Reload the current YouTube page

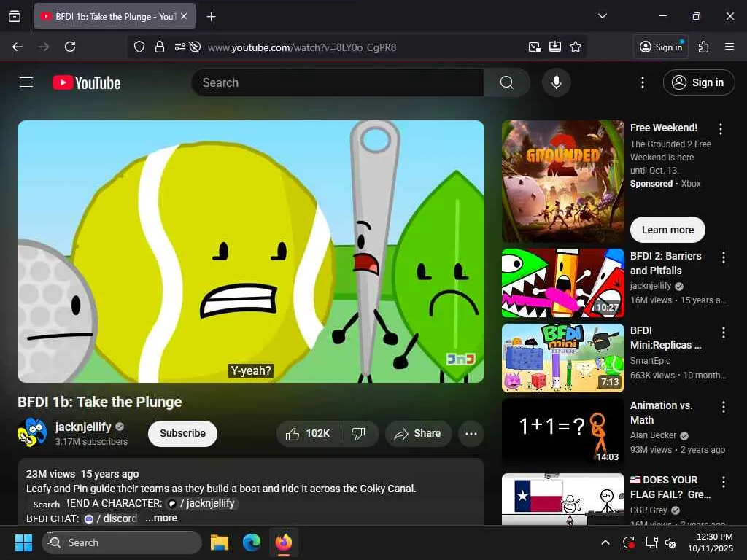pos(70,47)
